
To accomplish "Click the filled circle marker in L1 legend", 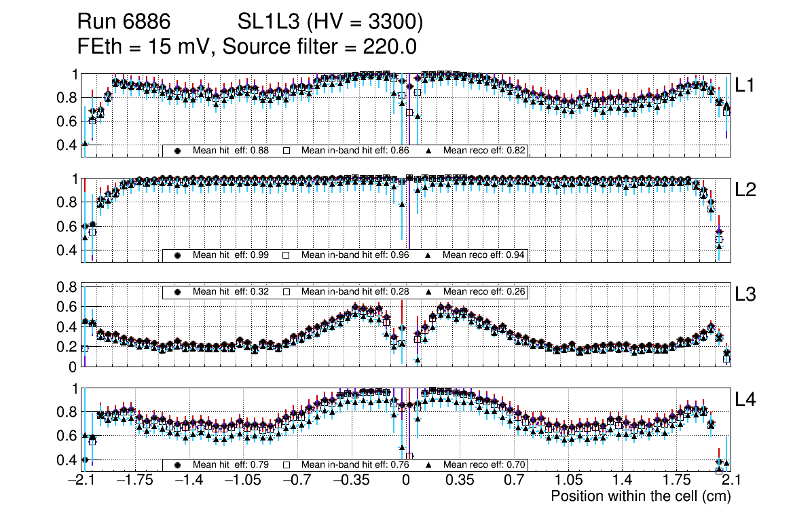I will point(178,151).
